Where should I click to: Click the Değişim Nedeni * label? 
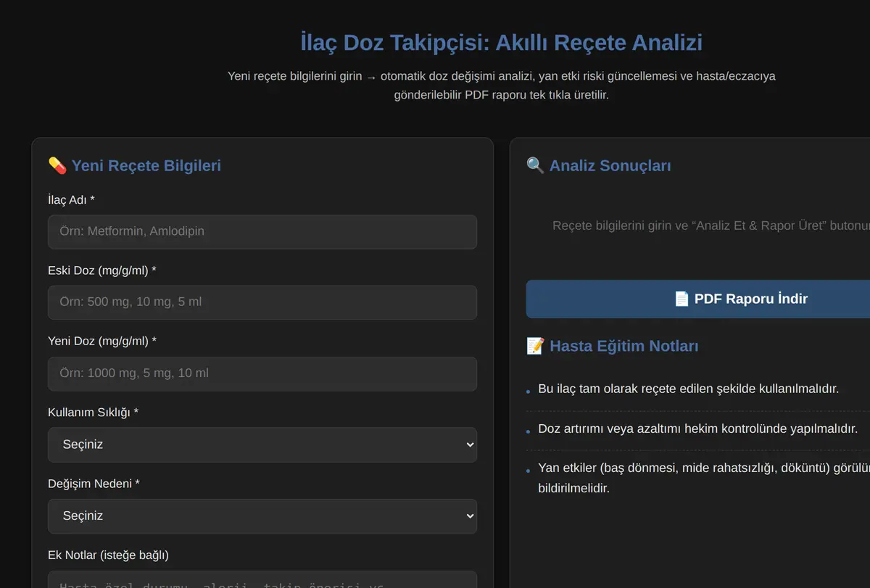94,483
